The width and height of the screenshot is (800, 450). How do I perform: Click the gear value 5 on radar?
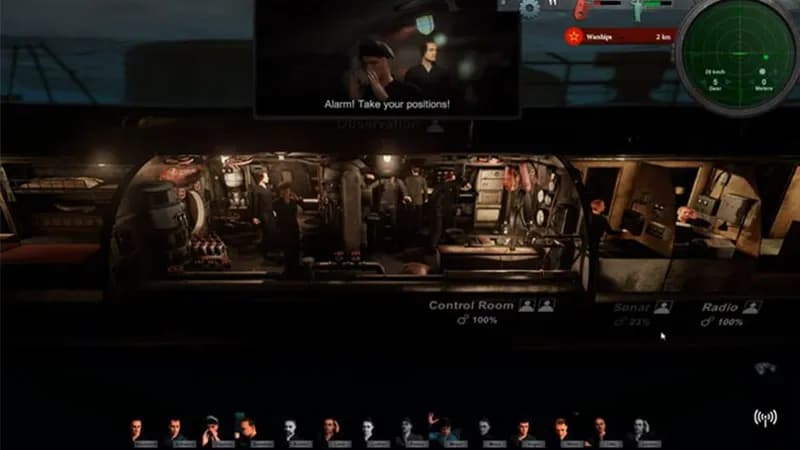click(715, 82)
